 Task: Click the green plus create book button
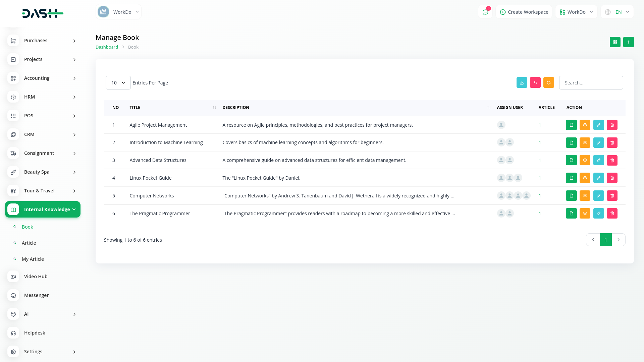click(x=628, y=42)
